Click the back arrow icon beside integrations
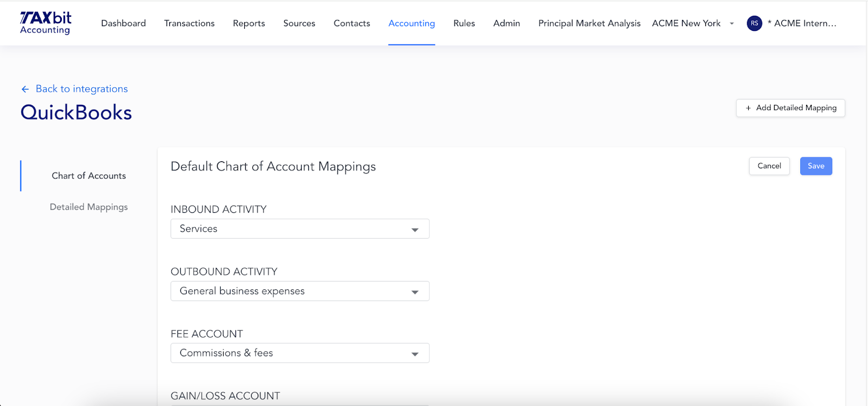868x406 pixels. coord(25,89)
